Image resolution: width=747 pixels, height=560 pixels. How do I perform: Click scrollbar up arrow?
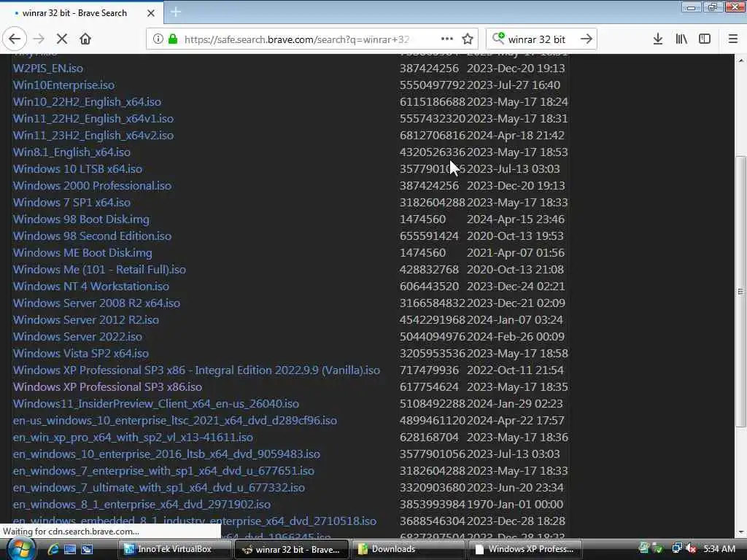pyautogui.click(x=741, y=60)
